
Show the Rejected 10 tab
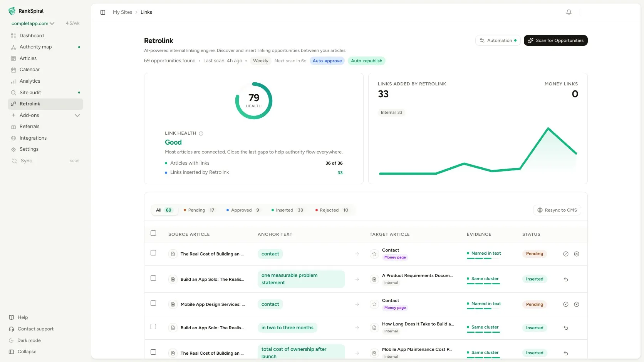click(x=332, y=210)
